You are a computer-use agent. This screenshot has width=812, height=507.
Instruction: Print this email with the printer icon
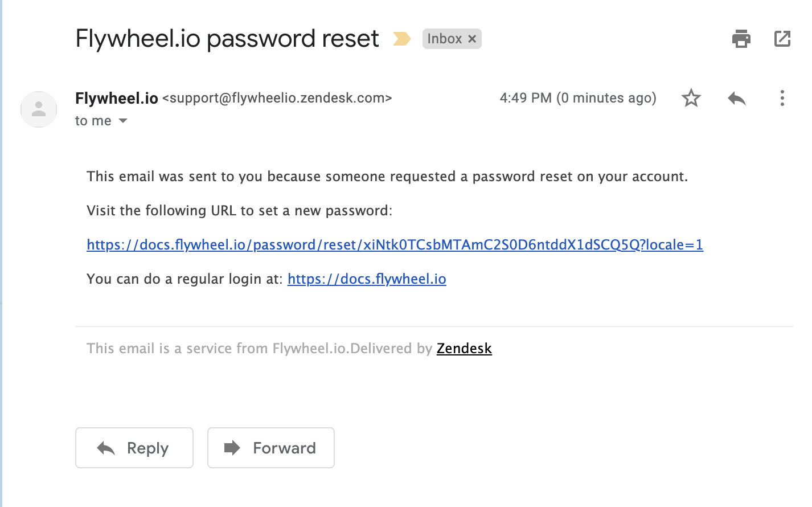(x=741, y=39)
